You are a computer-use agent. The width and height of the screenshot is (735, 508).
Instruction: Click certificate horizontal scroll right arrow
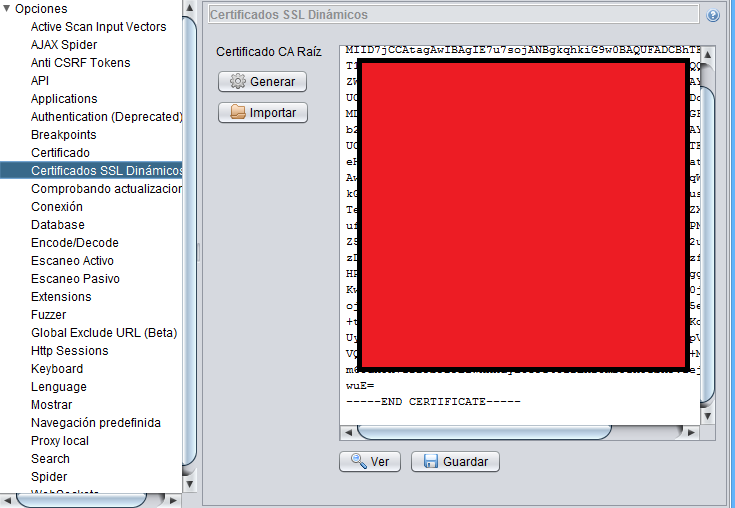tap(691, 433)
